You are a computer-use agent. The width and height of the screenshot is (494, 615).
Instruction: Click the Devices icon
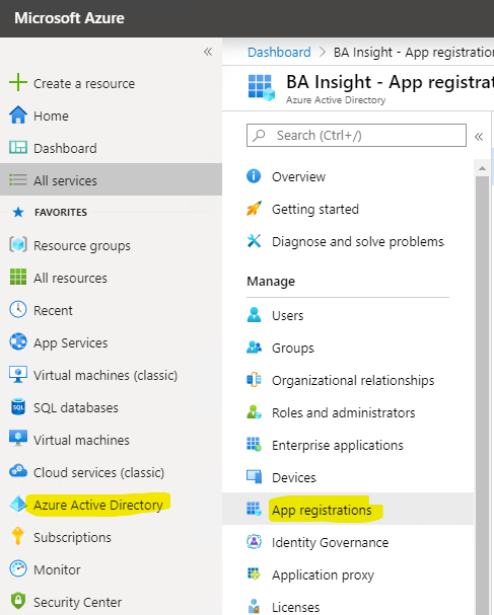(x=254, y=477)
